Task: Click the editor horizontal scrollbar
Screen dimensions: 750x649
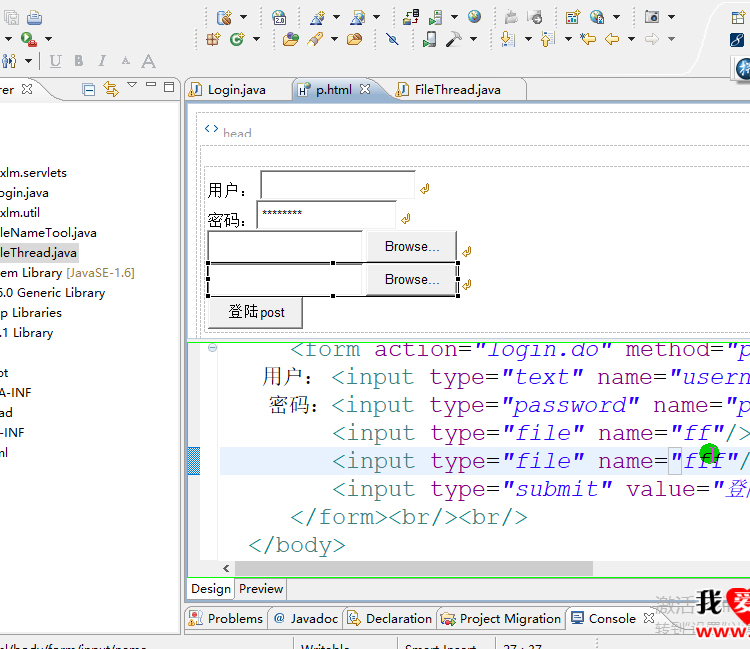Action: tap(410, 568)
